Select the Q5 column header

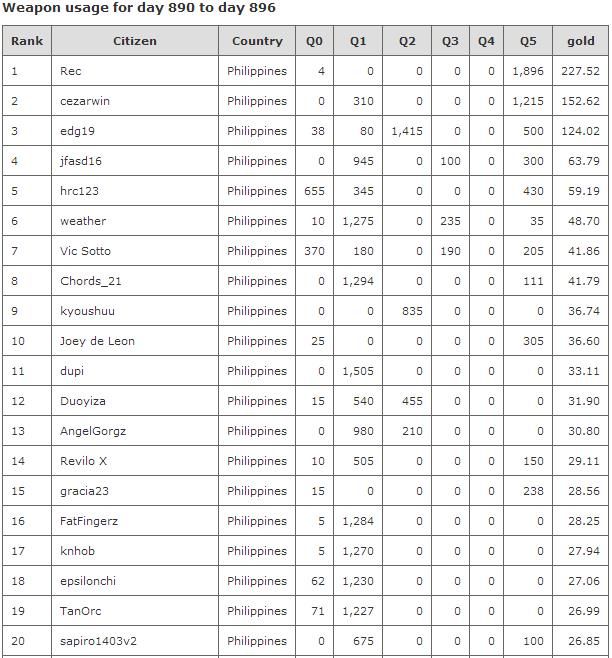(528, 41)
